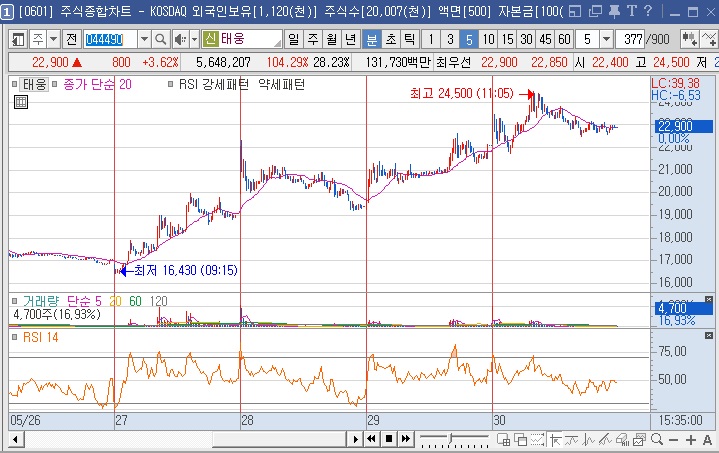
Task: Select the 15 minute interval
Action: tap(507, 39)
